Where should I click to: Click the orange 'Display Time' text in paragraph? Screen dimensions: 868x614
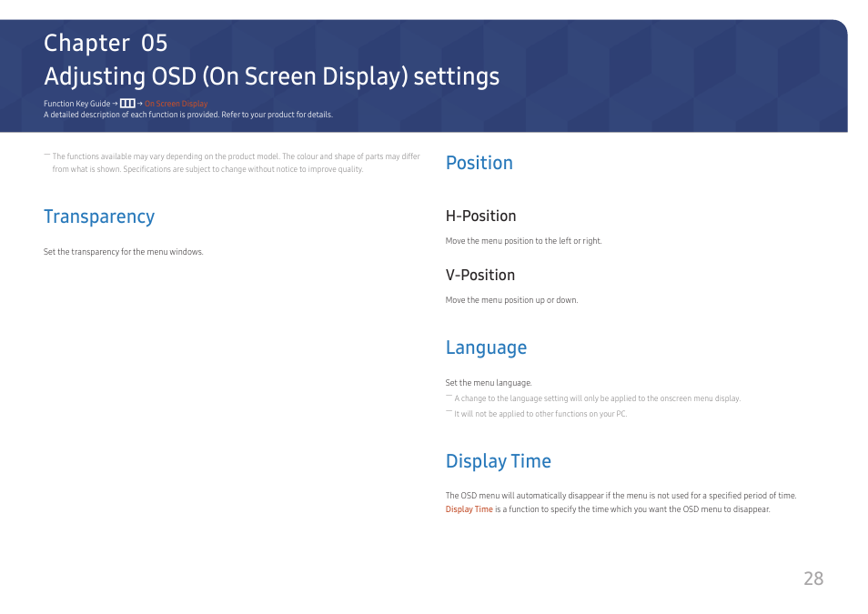click(x=469, y=509)
